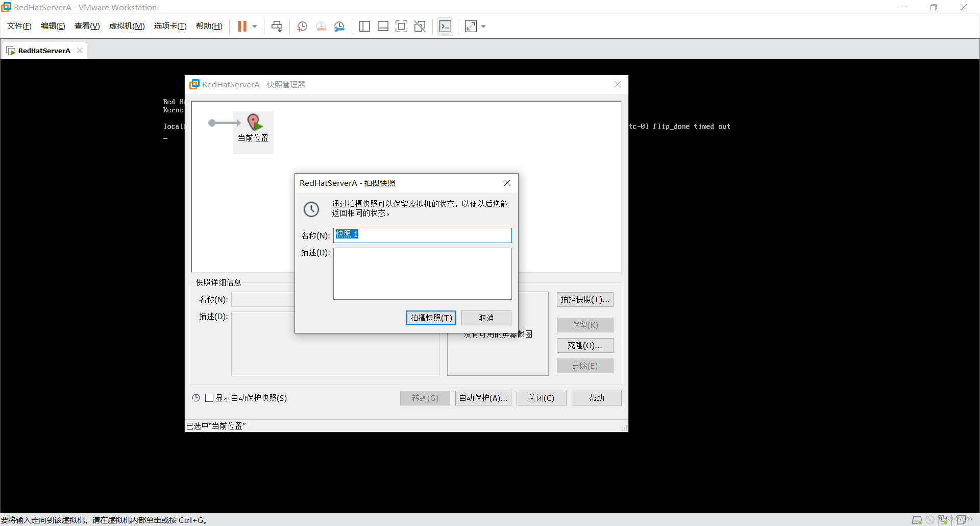This screenshot has width=980, height=526.
Task: Open the power options dropdown arrow
Action: pos(255,27)
